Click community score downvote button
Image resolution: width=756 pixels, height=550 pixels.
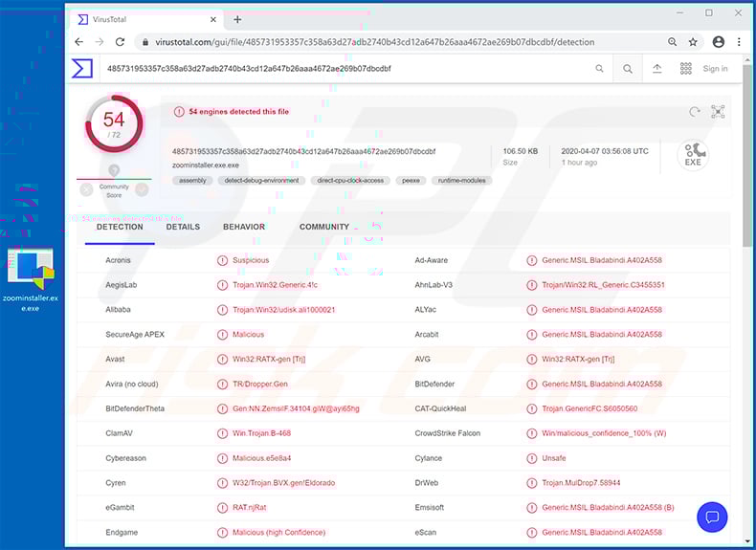click(86, 190)
